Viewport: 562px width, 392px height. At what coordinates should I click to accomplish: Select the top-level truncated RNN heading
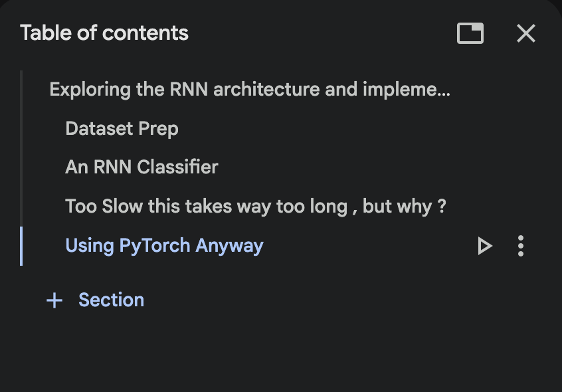pos(250,89)
